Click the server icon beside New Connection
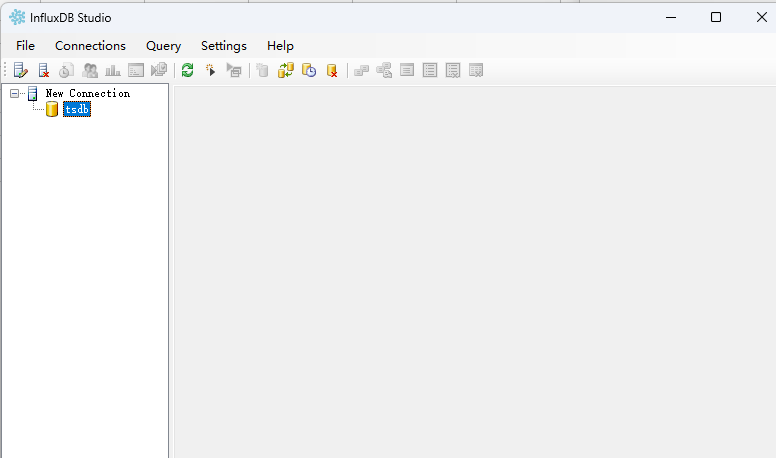Image resolution: width=776 pixels, height=458 pixels. pyautogui.click(x=33, y=94)
